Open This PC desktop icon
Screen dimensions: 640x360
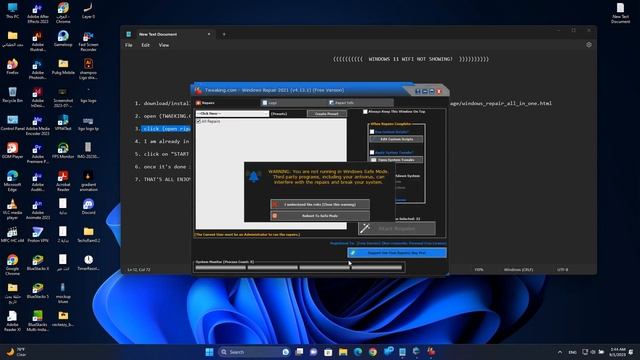click(x=12, y=11)
